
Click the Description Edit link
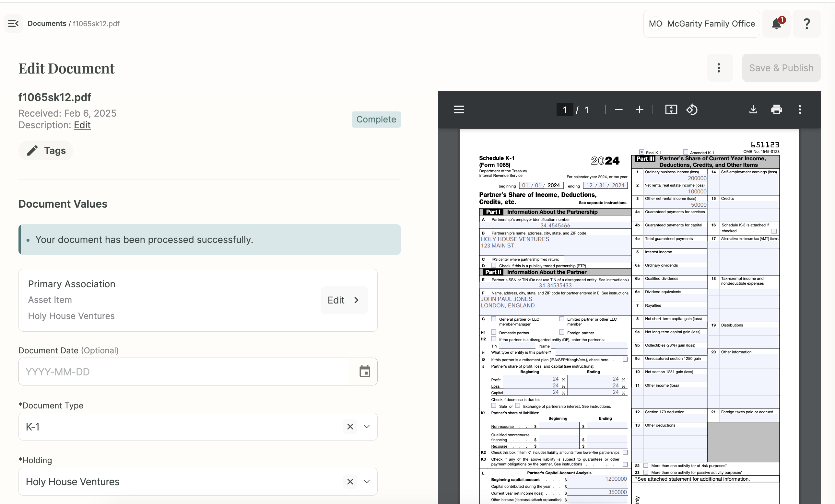pos(82,125)
